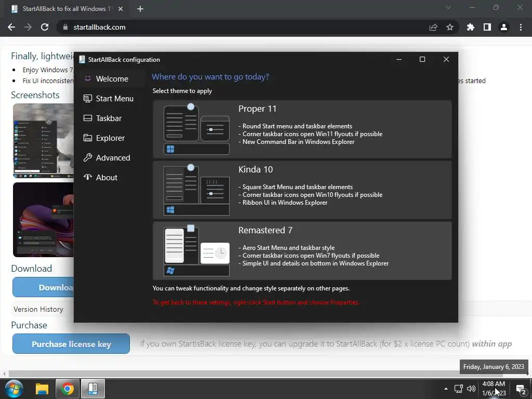Click "Where do you want to go today?" heading
This screenshot has height=399, width=532.
[x=210, y=77]
